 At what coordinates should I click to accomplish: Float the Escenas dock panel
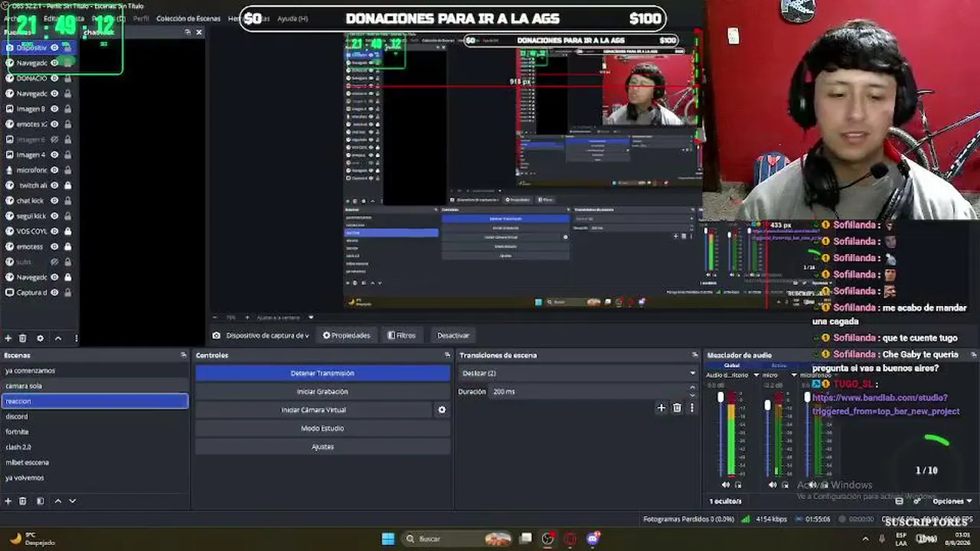[184, 355]
